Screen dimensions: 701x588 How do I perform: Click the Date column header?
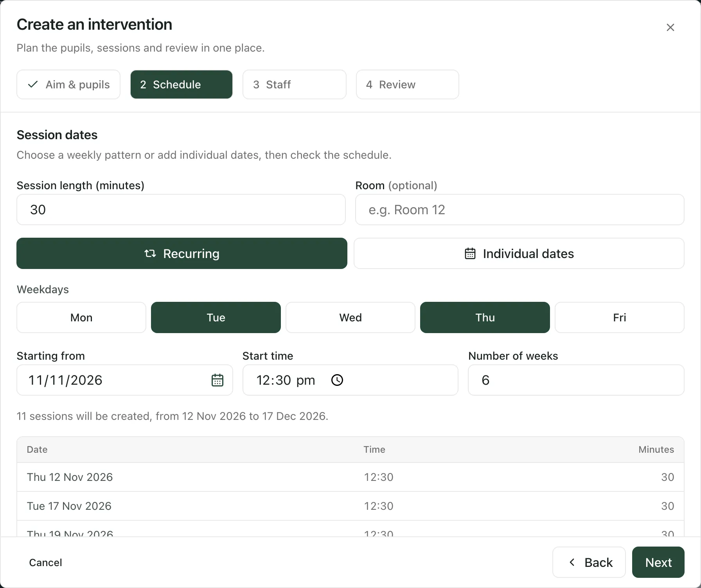(x=37, y=450)
